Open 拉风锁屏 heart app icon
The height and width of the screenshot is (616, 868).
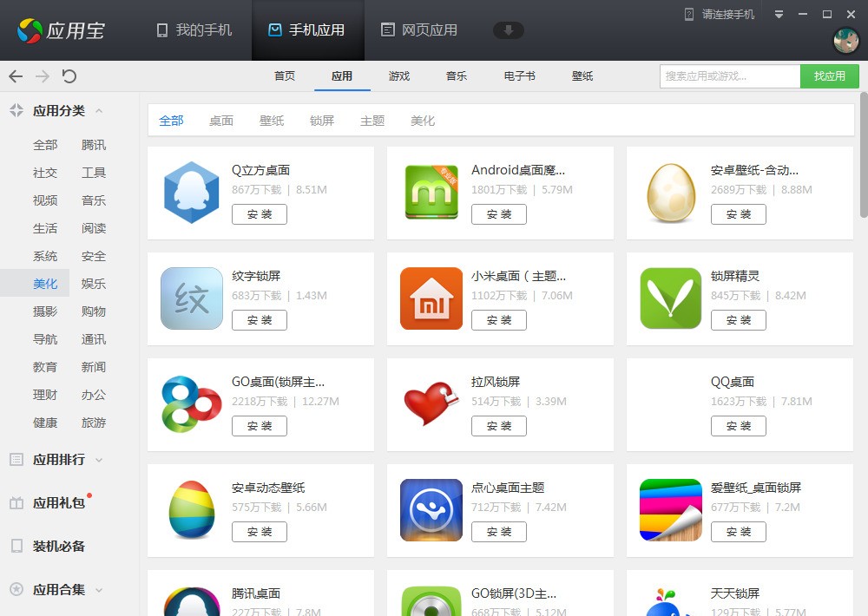click(431, 404)
